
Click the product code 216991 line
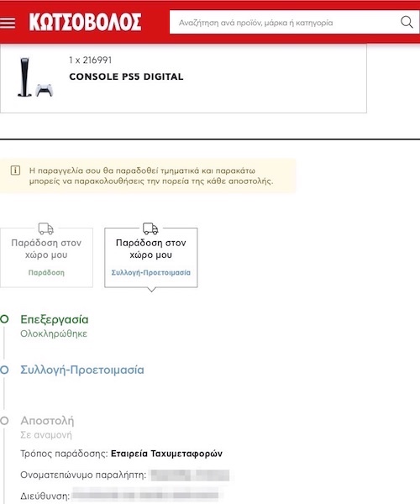90,60
